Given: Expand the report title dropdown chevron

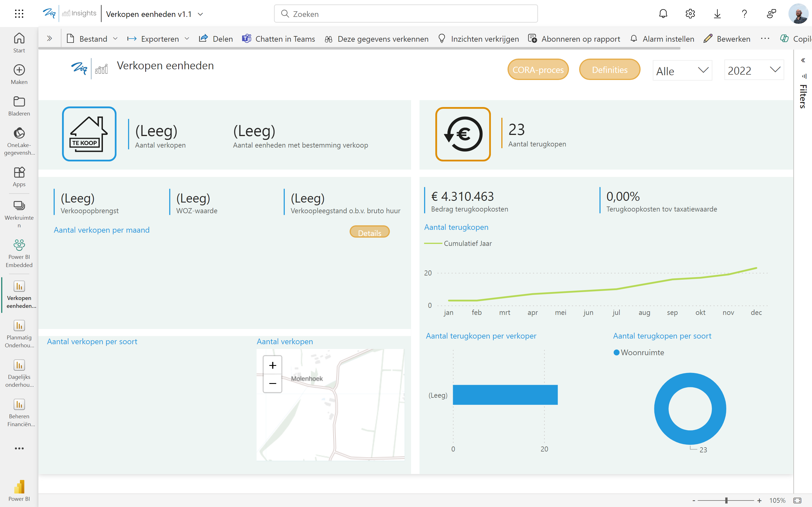Looking at the screenshot, I should (x=200, y=14).
